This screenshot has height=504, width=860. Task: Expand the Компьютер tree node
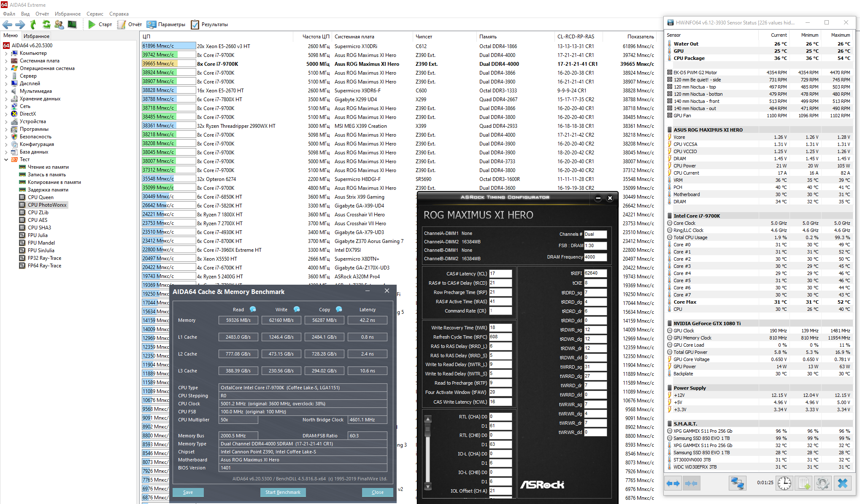tap(6, 53)
